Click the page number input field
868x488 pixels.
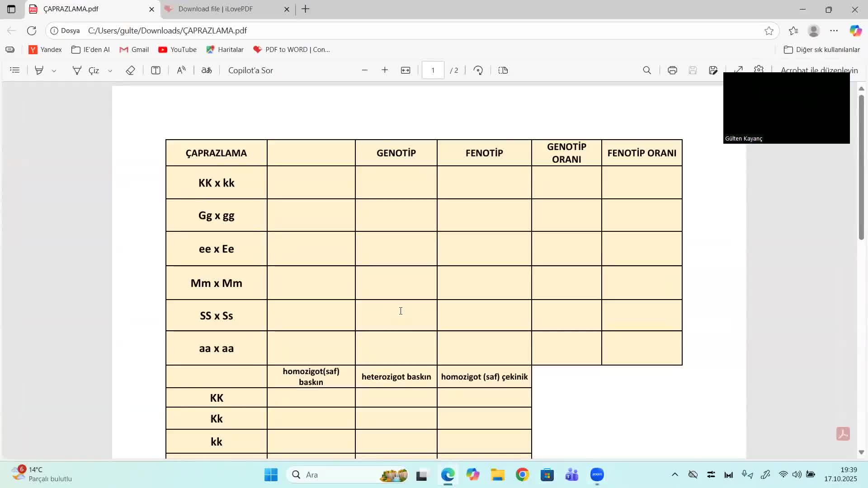click(433, 70)
